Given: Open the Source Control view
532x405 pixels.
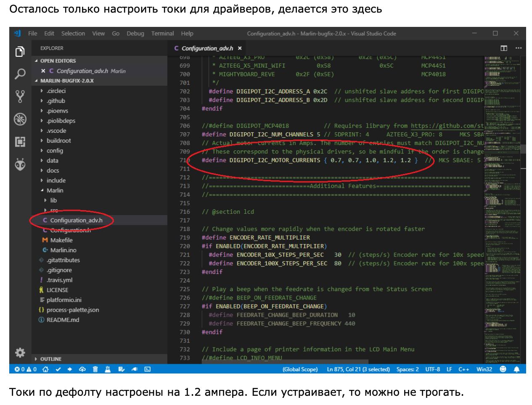Looking at the screenshot, I should [20, 97].
